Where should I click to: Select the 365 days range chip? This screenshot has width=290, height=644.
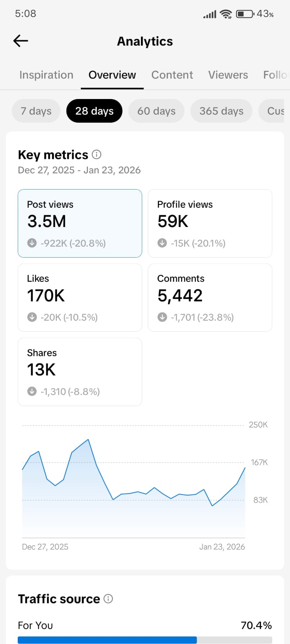(221, 111)
